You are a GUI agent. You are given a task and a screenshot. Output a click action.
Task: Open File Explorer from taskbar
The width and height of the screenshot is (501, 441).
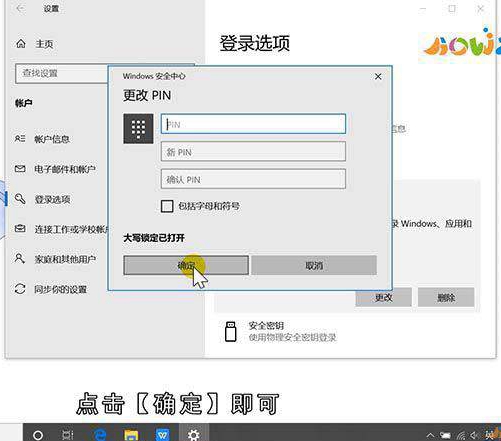(x=131, y=435)
